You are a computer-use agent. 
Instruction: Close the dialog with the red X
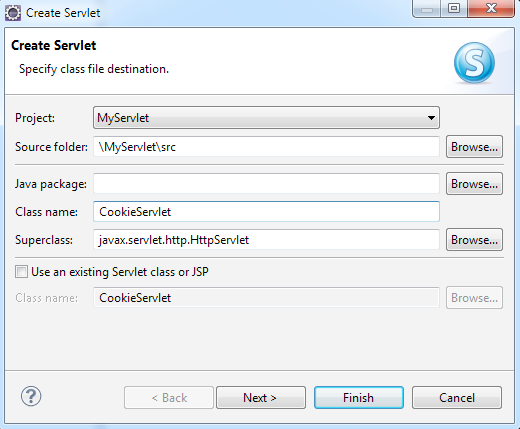pyautogui.click(x=491, y=8)
